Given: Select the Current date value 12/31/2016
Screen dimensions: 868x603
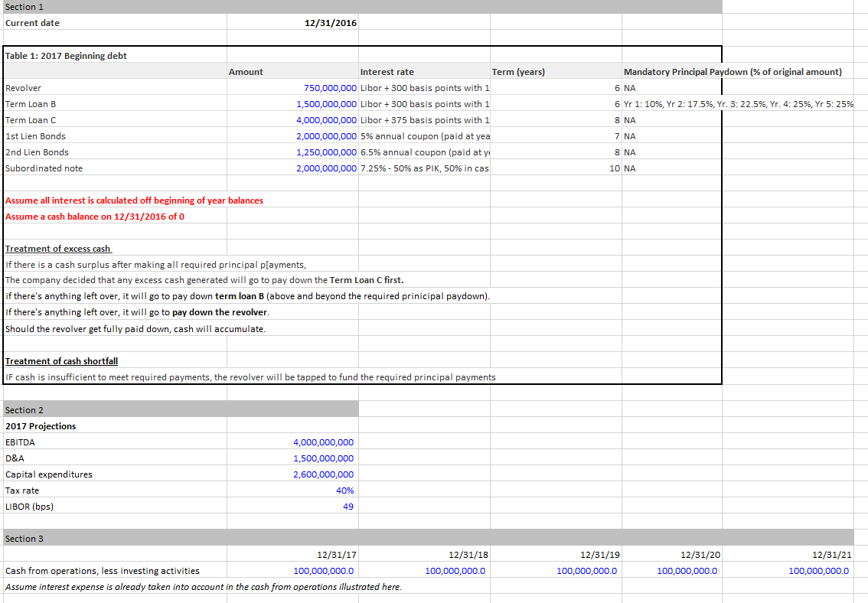Looking at the screenshot, I should (331, 23).
